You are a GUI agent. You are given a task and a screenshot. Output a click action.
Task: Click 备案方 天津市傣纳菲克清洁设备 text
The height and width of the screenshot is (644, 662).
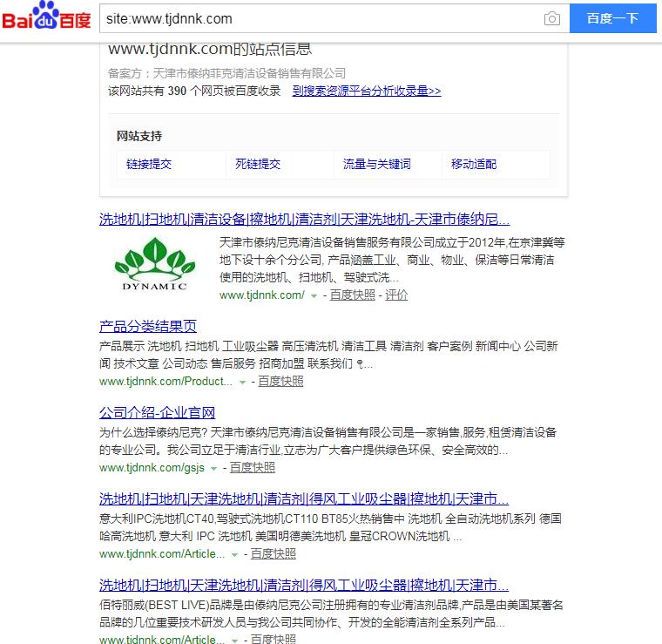tap(226, 73)
